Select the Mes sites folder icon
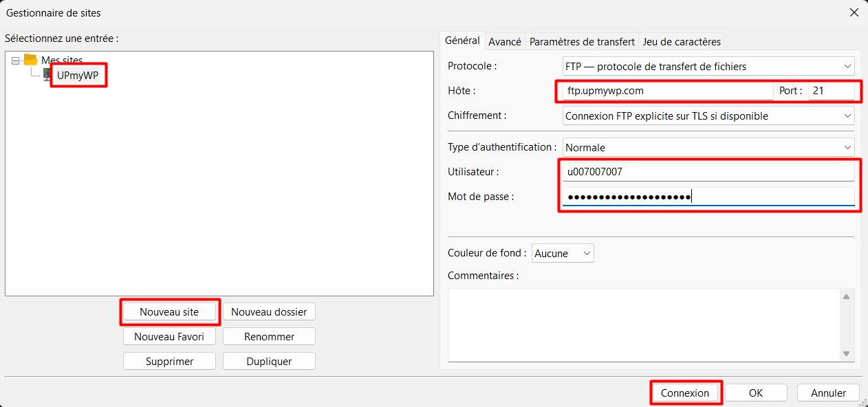The width and height of the screenshot is (868, 407). tap(30, 60)
